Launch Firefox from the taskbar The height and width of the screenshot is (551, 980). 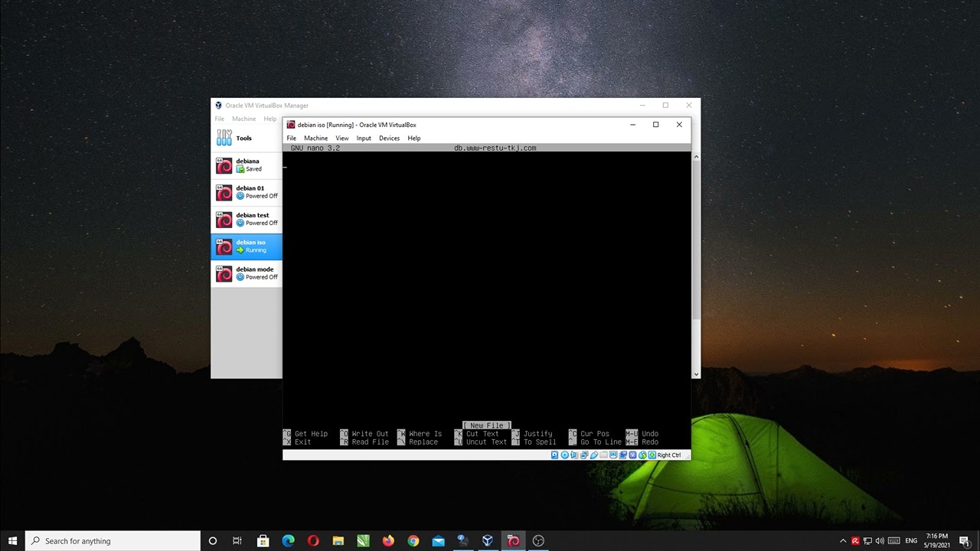coord(388,541)
